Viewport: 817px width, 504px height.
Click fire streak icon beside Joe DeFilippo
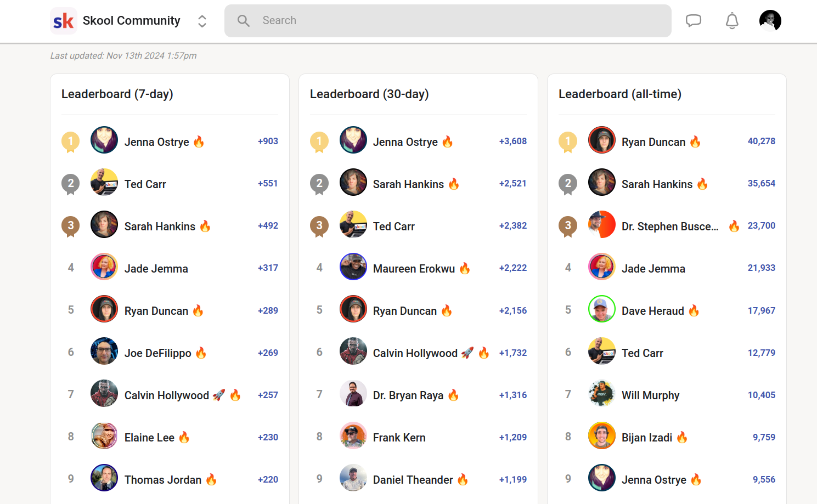point(201,353)
